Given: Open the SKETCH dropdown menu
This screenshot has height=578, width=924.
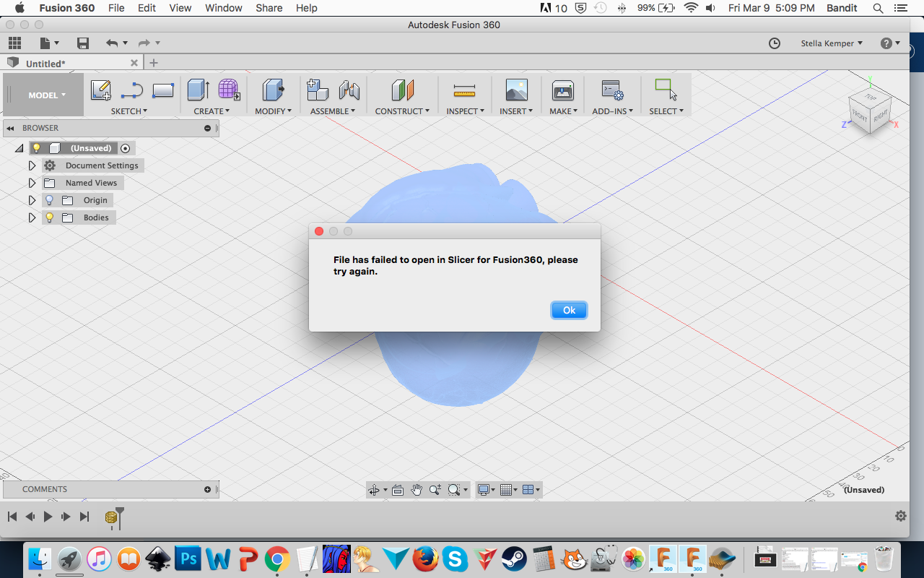Looking at the screenshot, I should coord(128,111).
